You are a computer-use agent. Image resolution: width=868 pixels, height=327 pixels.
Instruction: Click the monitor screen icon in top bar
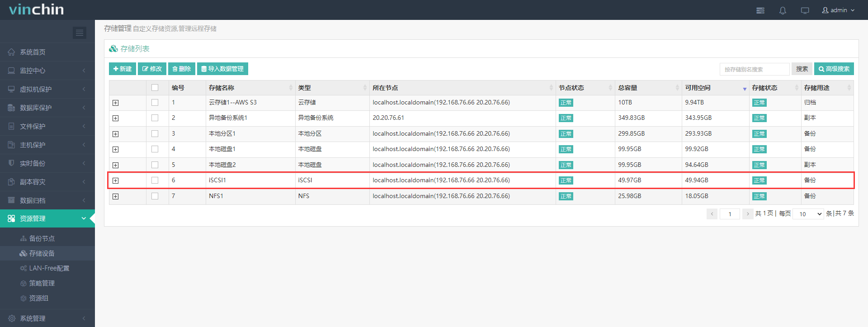click(805, 10)
